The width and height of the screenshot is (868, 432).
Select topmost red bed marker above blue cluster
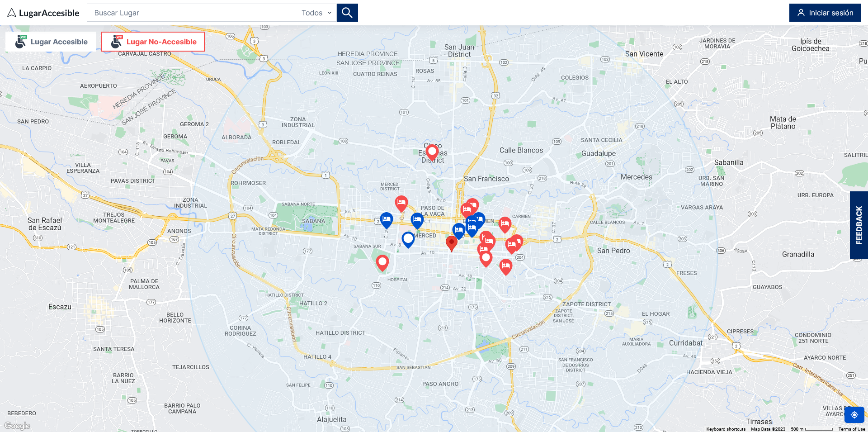point(472,206)
